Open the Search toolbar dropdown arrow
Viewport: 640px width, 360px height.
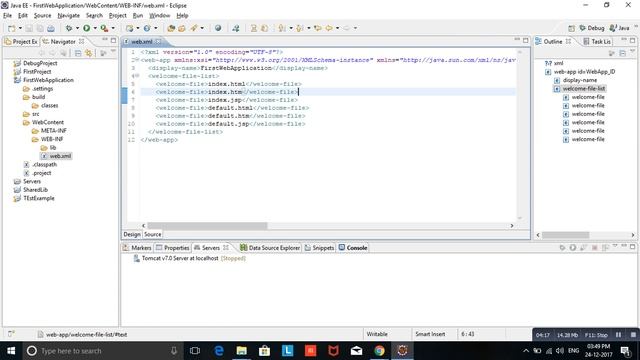point(202,28)
